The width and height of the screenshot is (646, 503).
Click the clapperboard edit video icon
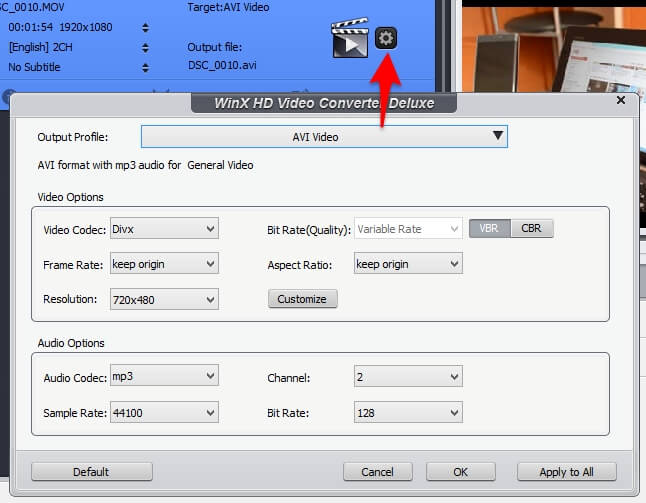[350, 38]
